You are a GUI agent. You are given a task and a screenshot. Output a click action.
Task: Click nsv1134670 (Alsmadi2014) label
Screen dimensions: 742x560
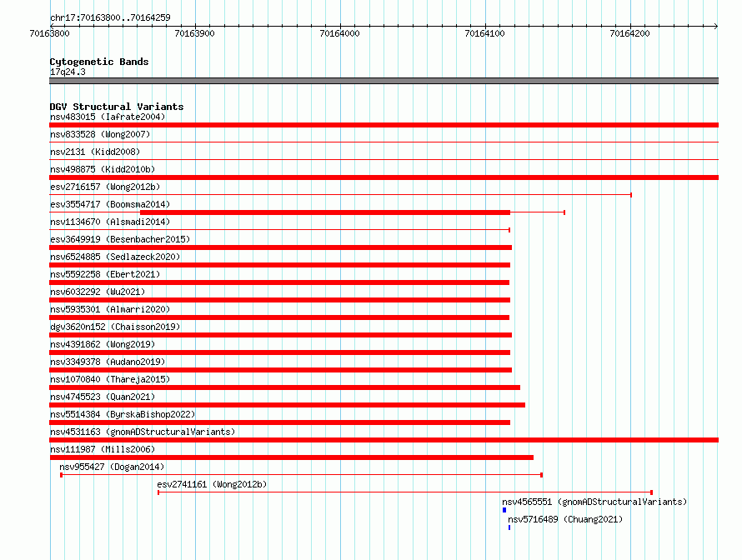(x=110, y=222)
